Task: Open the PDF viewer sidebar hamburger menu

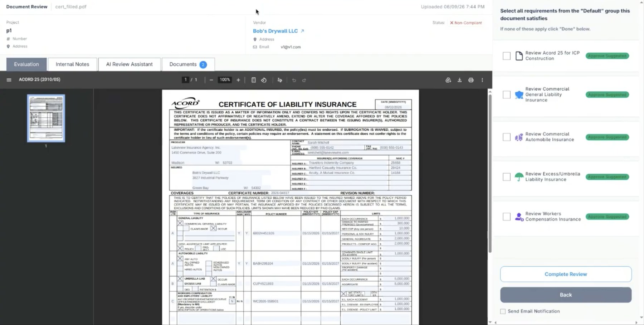Action: [9, 80]
